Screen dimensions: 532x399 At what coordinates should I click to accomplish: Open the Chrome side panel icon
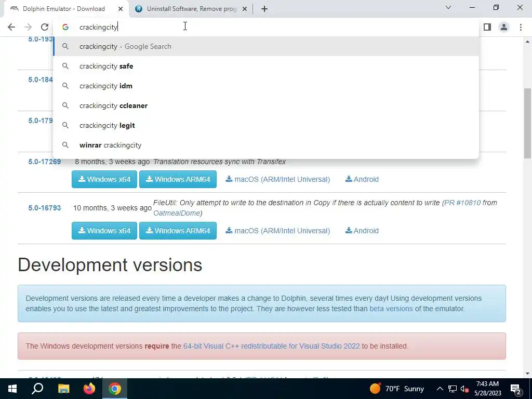(x=487, y=27)
